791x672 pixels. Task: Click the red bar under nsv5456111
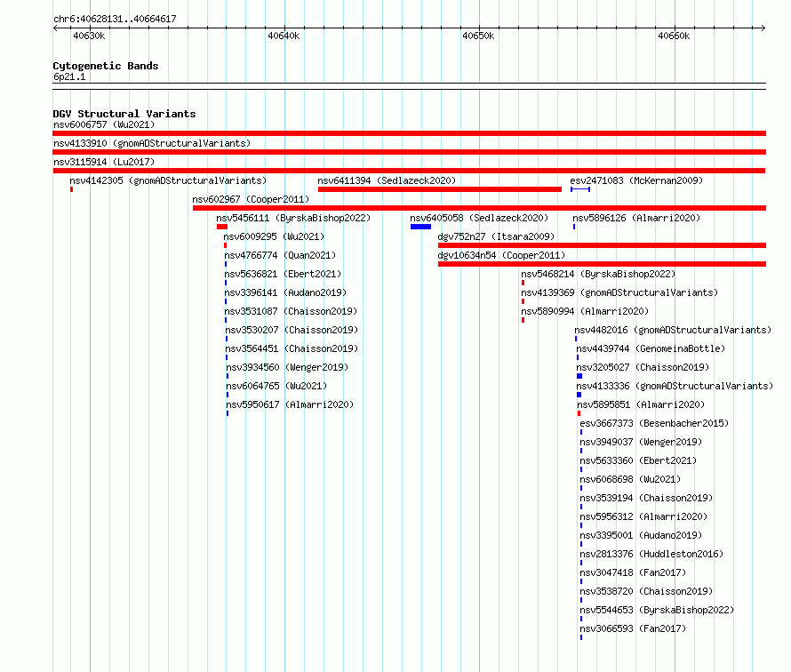pyautogui.click(x=222, y=227)
